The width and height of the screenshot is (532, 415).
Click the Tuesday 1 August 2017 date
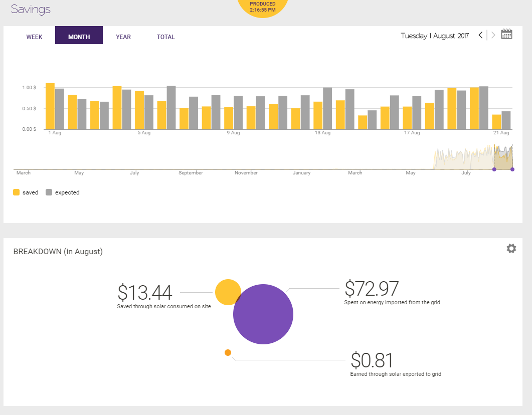point(434,36)
